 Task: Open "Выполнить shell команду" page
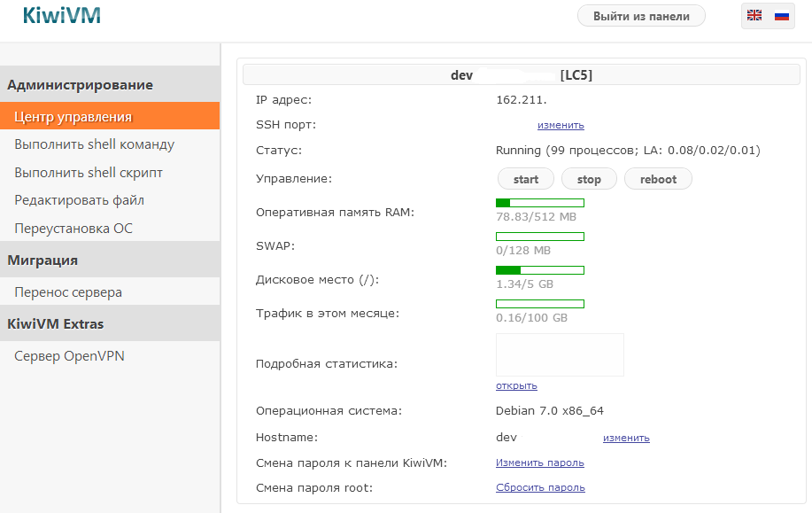coord(94,144)
